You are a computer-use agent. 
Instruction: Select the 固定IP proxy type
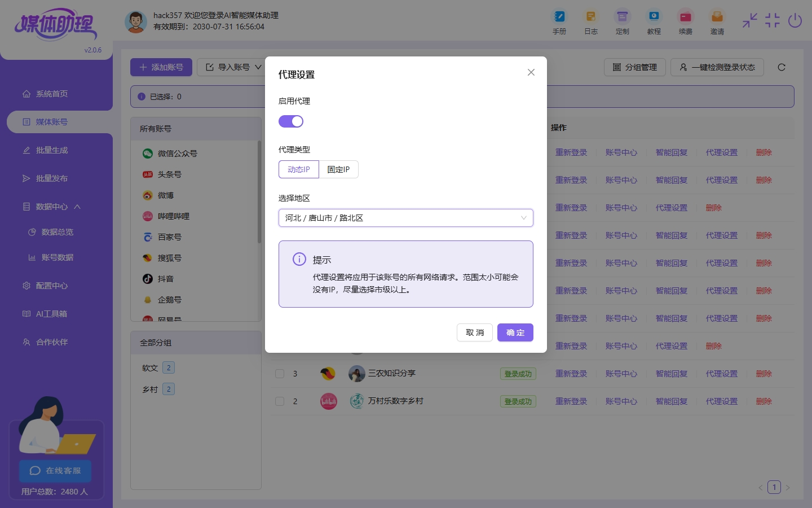coord(338,169)
